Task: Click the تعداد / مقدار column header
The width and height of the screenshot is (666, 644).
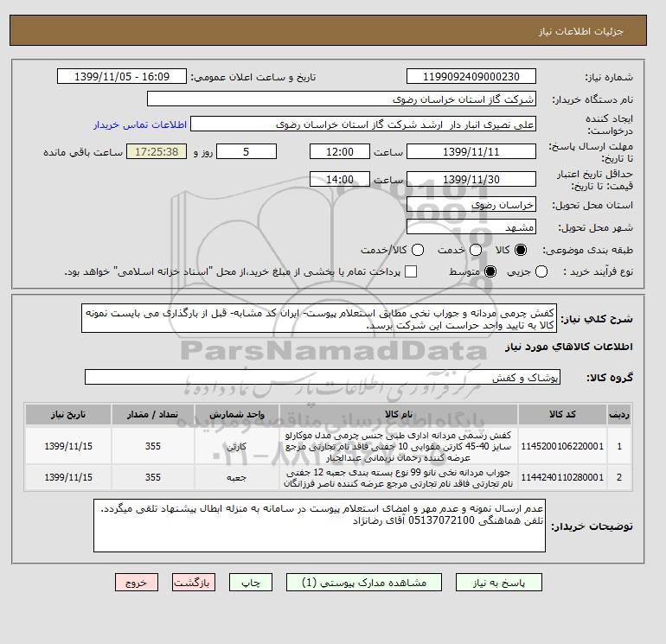Action: [x=152, y=414]
